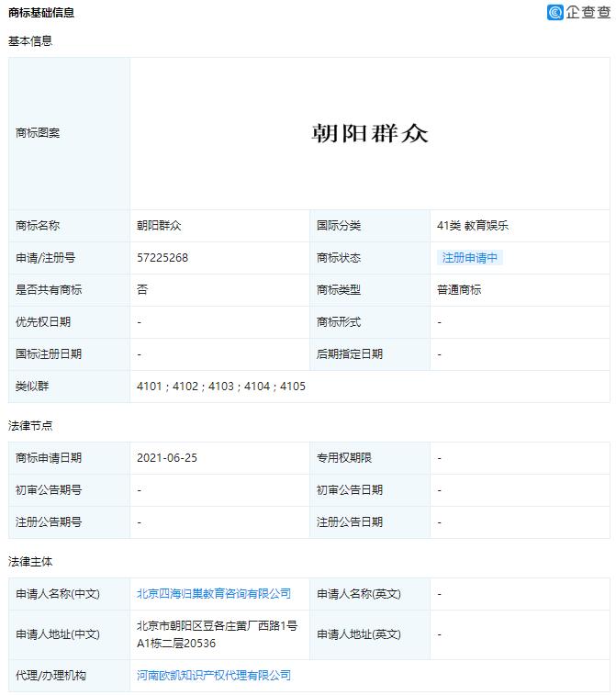Image resolution: width=616 pixels, height=695 pixels.
Task: Click the 法律主体 section heading
Action: (30, 561)
